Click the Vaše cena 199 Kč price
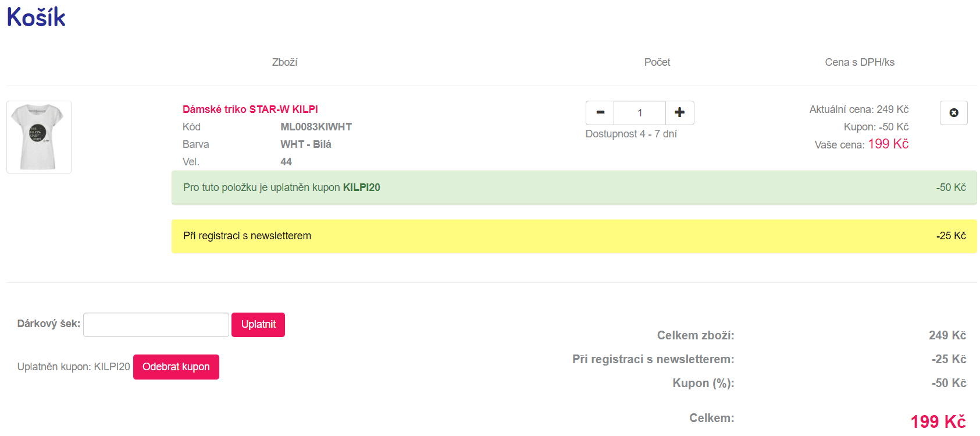The image size is (980, 436). pos(861,144)
